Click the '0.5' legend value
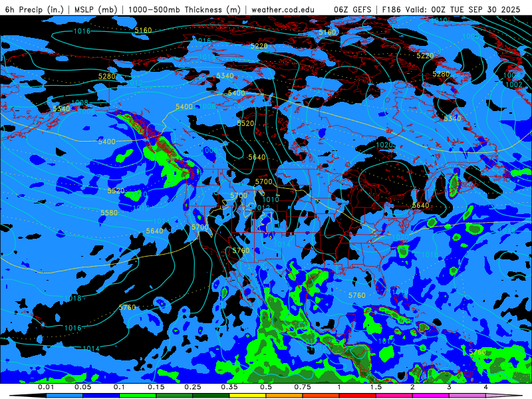This screenshot has height=399, width=532. coord(266,387)
